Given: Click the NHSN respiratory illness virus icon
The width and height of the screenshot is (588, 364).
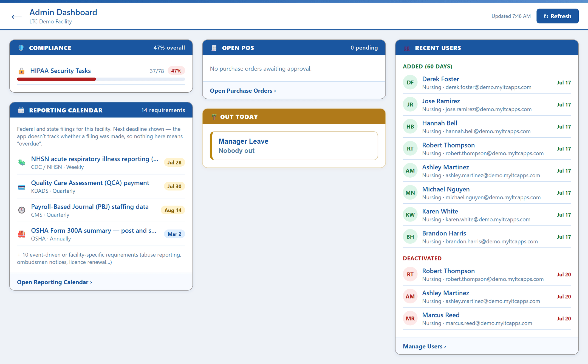Looking at the screenshot, I should [x=22, y=163].
